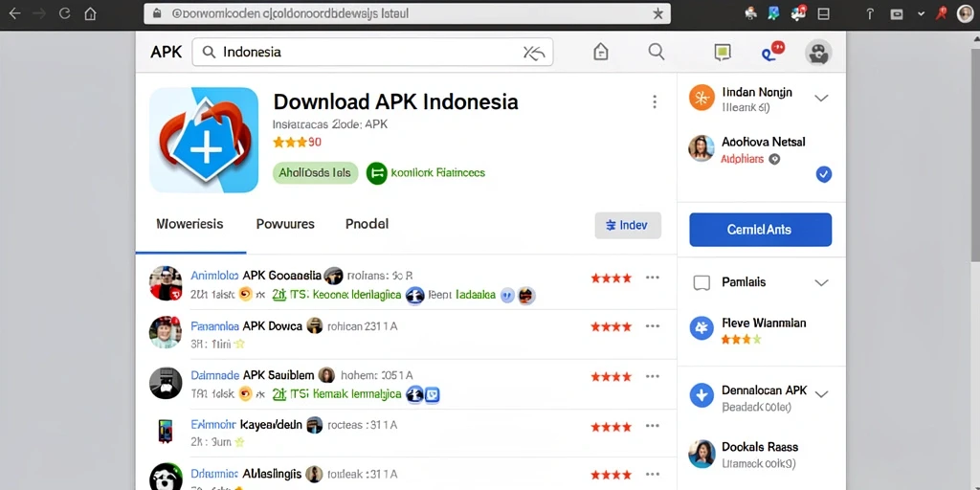The image size is (980, 490).
Task: Switch to the Pnodel tab
Action: click(x=367, y=224)
